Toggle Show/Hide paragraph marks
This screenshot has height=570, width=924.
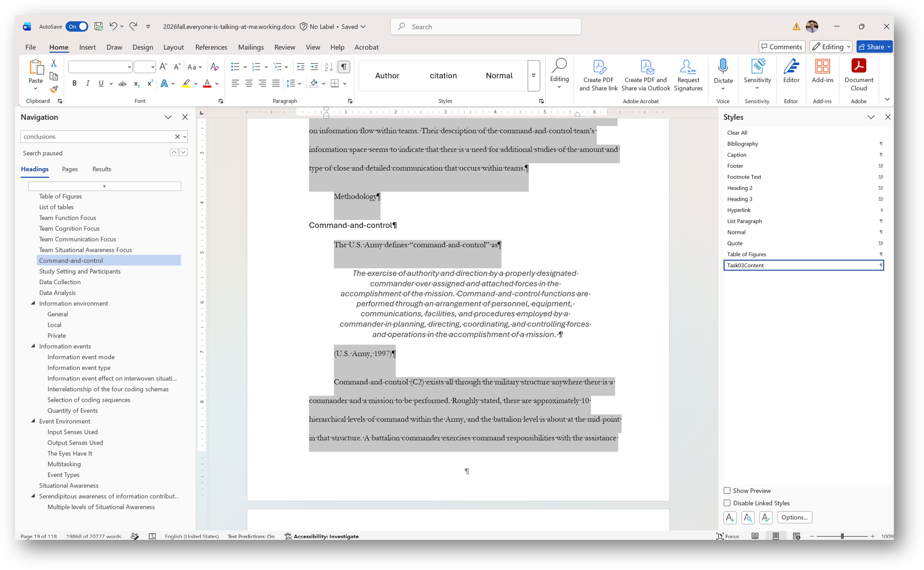click(x=344, y=67)
